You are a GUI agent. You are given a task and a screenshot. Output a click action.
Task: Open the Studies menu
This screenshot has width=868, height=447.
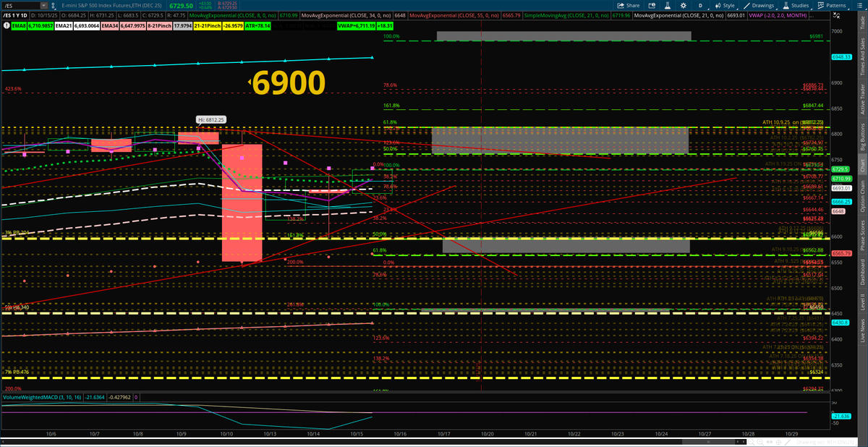pyautogui.click(x=796, y=5)
